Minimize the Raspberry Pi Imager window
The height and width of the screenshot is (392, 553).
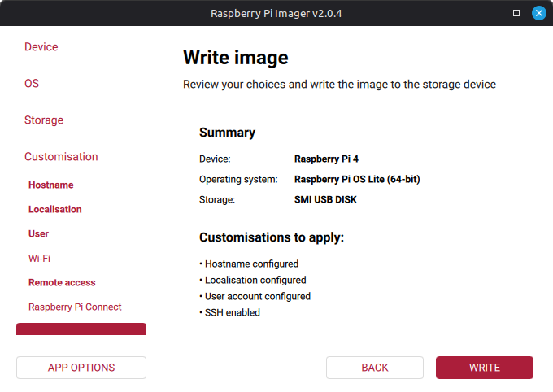pyautogui.click(x=494, y=14)
